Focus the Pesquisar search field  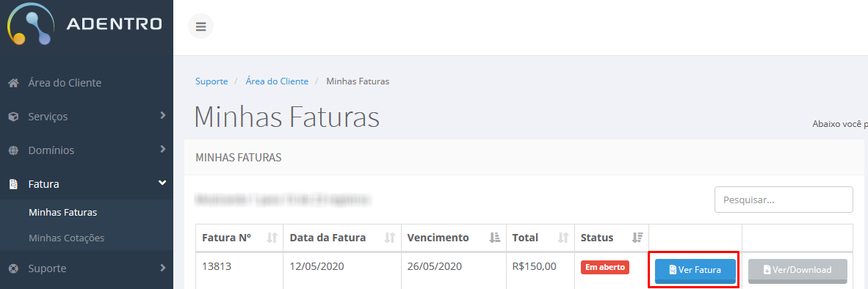[784, 200]
